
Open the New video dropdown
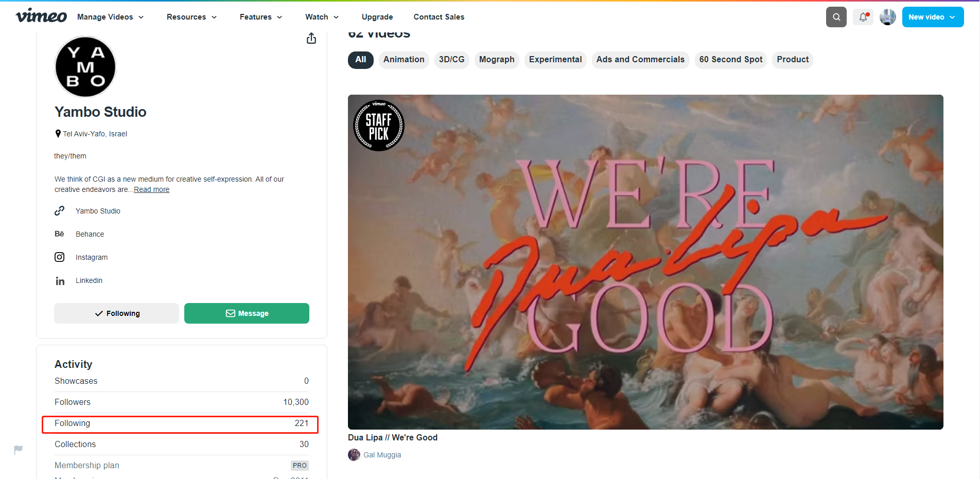(933, 17)
